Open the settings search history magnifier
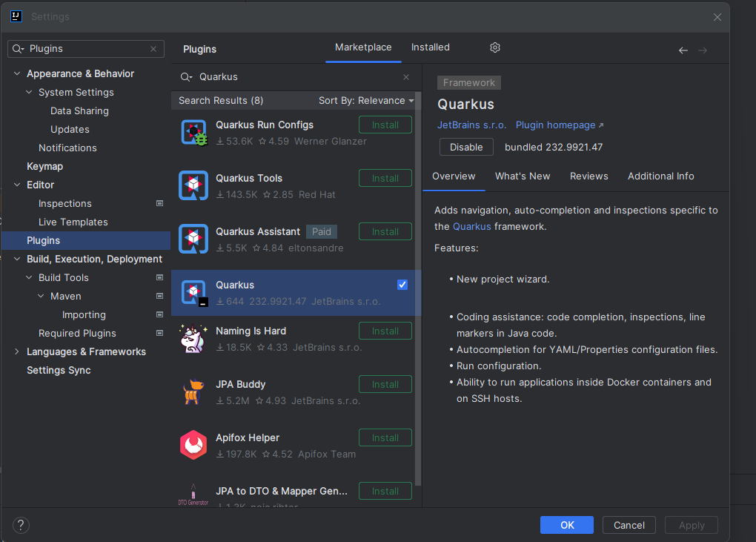 click(18, 49)
